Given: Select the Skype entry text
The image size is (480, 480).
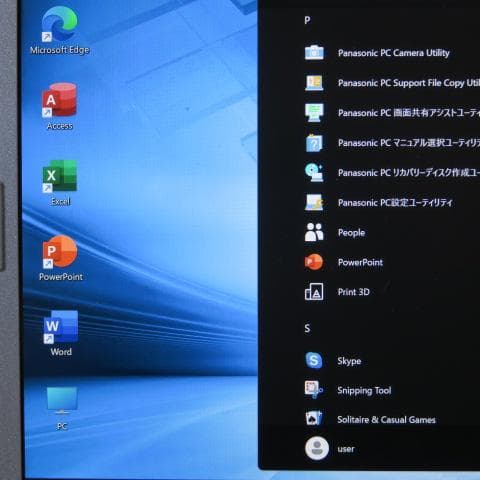Looking at the screenshot, I should [349, 361].
